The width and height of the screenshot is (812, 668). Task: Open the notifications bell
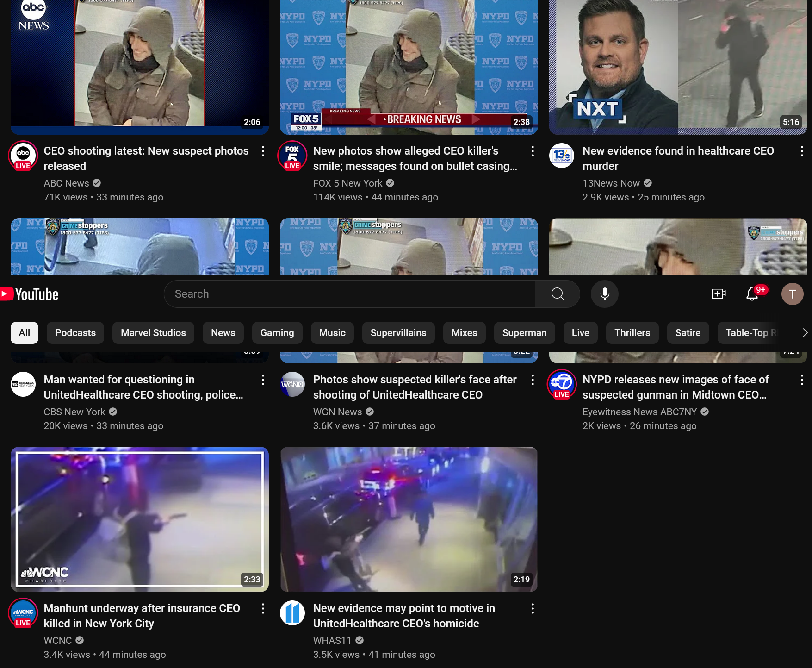click(752, 294)
